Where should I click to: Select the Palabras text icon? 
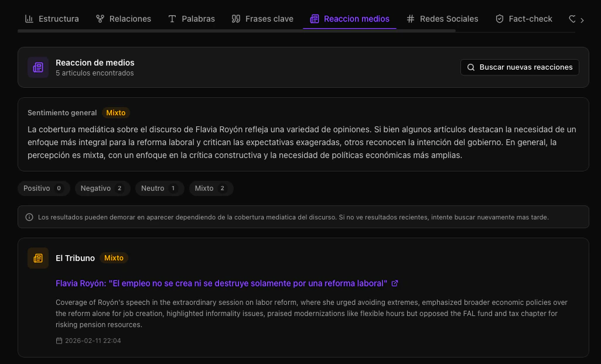click(173, 18)
